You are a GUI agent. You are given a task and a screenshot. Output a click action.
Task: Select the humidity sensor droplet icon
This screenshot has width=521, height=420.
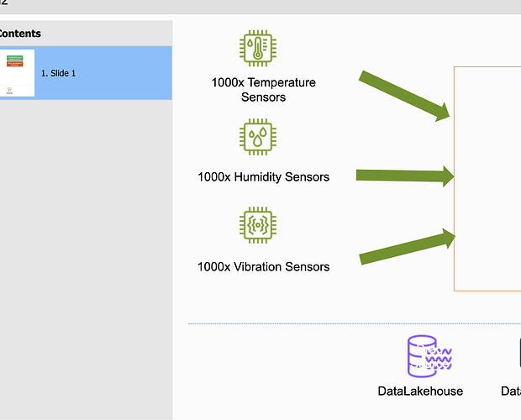258,137
